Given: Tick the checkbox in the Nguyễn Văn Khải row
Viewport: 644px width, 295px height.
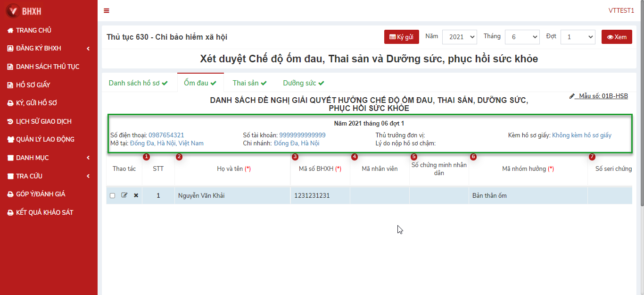Looking at the screenshot, I should (112, 195).
